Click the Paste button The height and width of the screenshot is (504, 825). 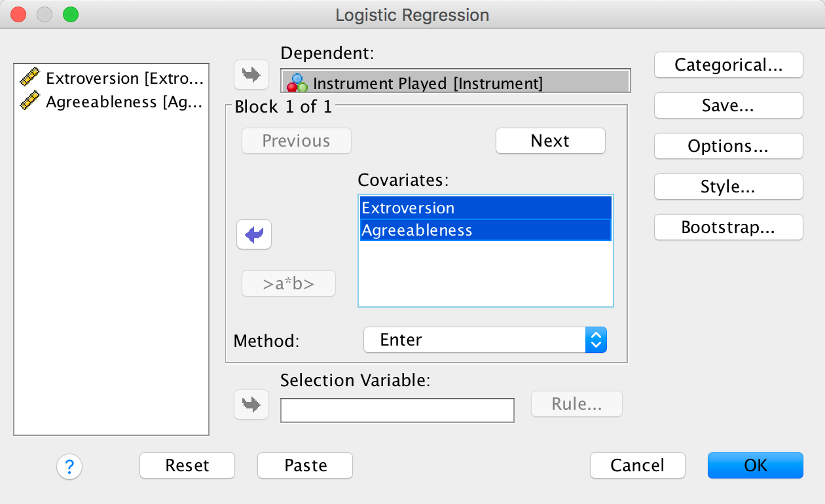[305, 465]
